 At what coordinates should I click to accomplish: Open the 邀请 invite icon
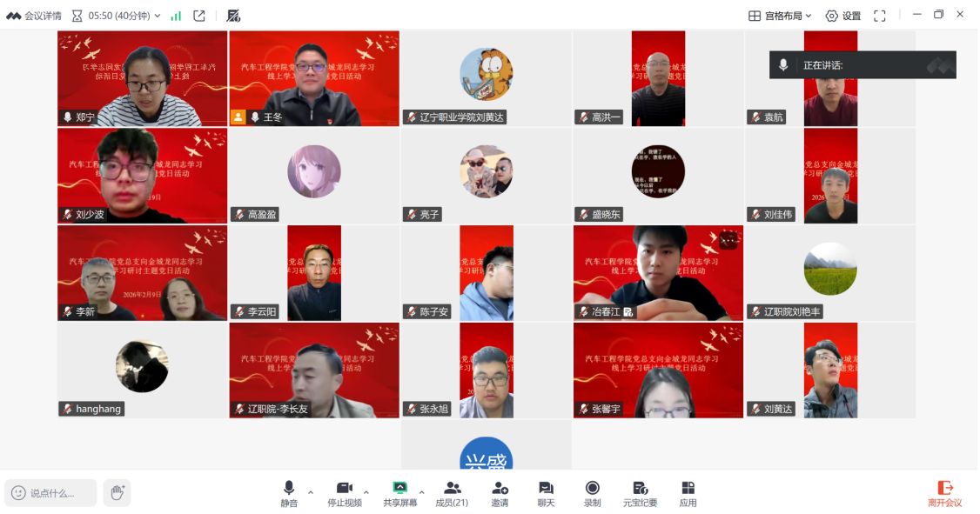click(x=500, y=493)
